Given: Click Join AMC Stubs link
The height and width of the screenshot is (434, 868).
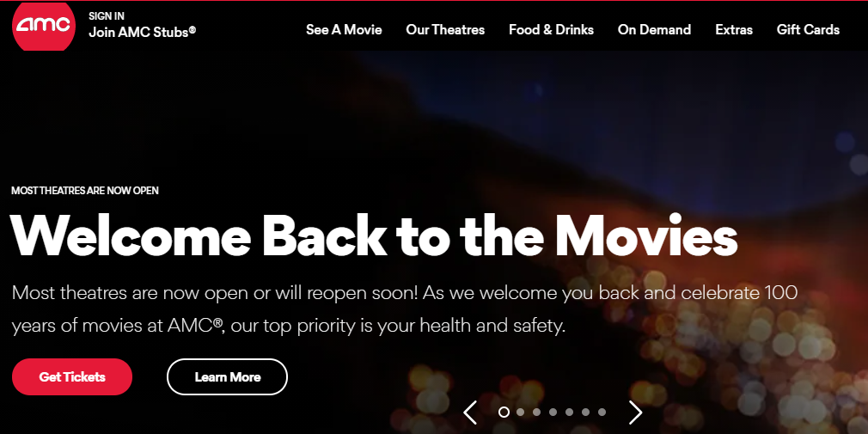Looking at the screenshot, I should click(143, 32).
